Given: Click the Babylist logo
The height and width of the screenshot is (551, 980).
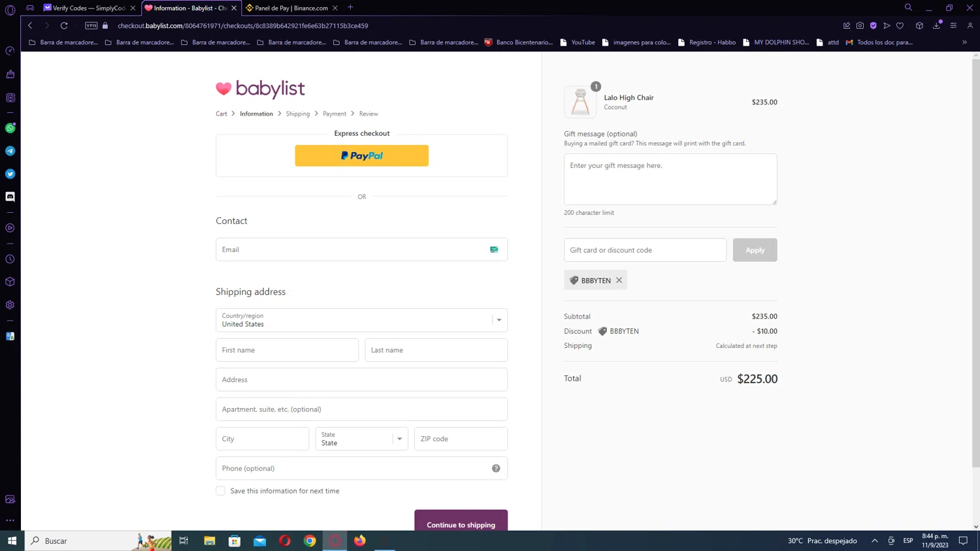Looking at the screenshot, I should [261, 89].
